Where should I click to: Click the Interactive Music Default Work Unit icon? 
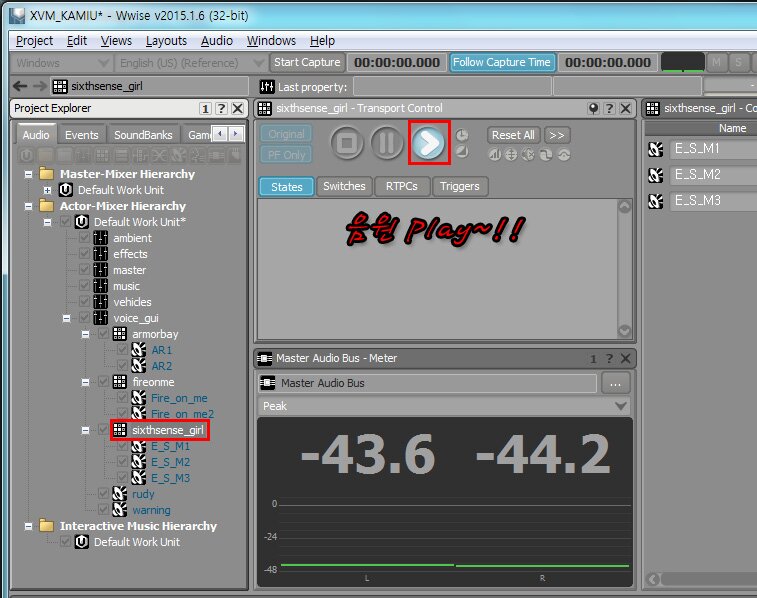(82, 542)
